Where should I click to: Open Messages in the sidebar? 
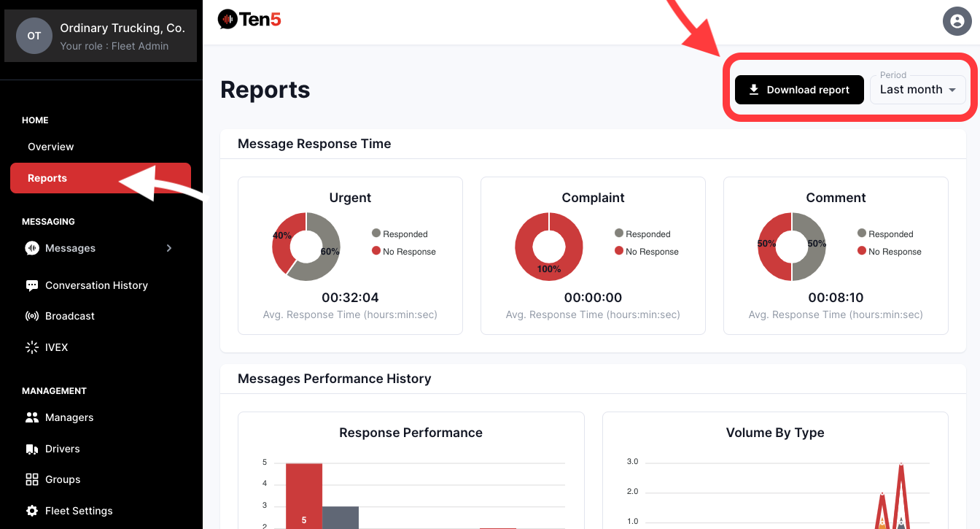coord(70,248)
